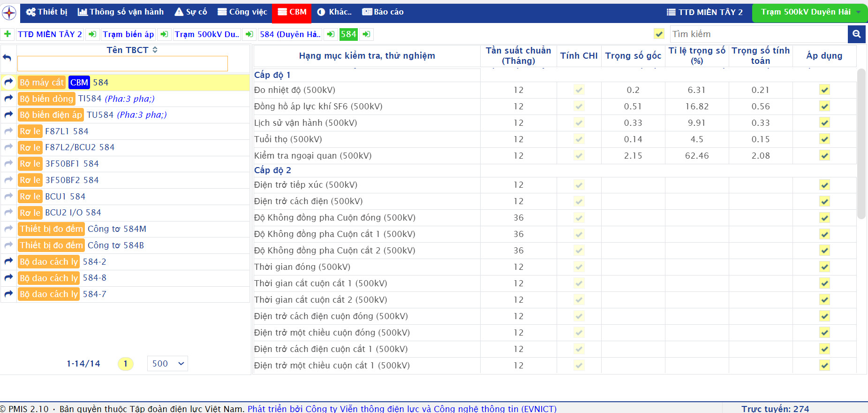Click the EVN logo icon
This screenshot has width=868, height=413.
click(9, 13)
